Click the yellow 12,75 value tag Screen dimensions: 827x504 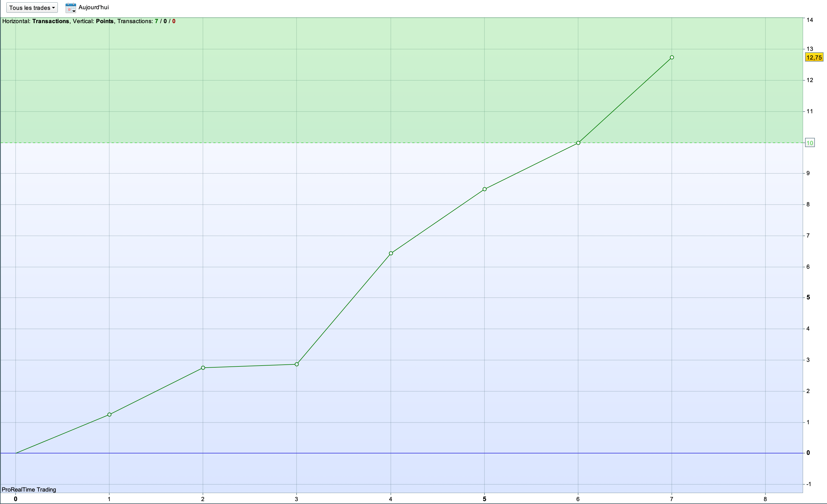click(814, 58)
